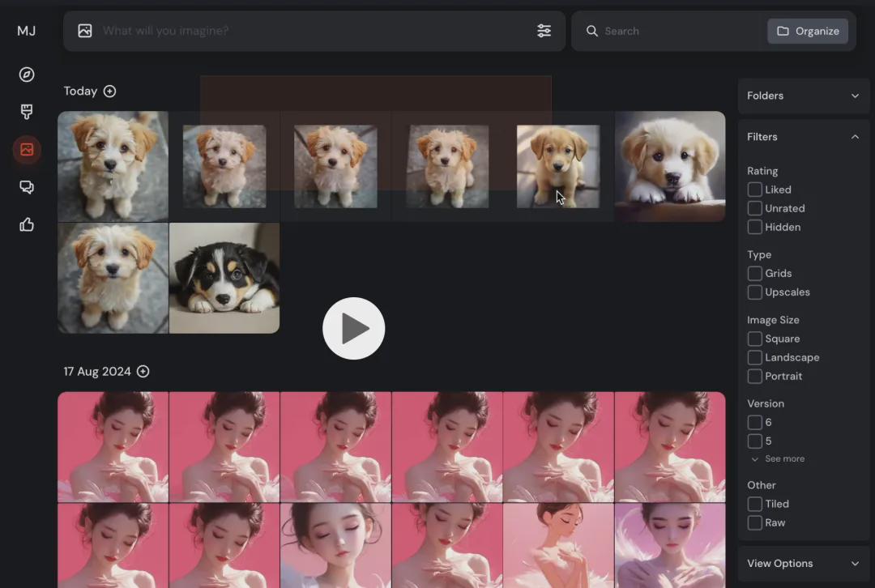Check the Upscales type filter
This screenshot has height=588, width=875.
pyautogui.click(x=754, y=292)
